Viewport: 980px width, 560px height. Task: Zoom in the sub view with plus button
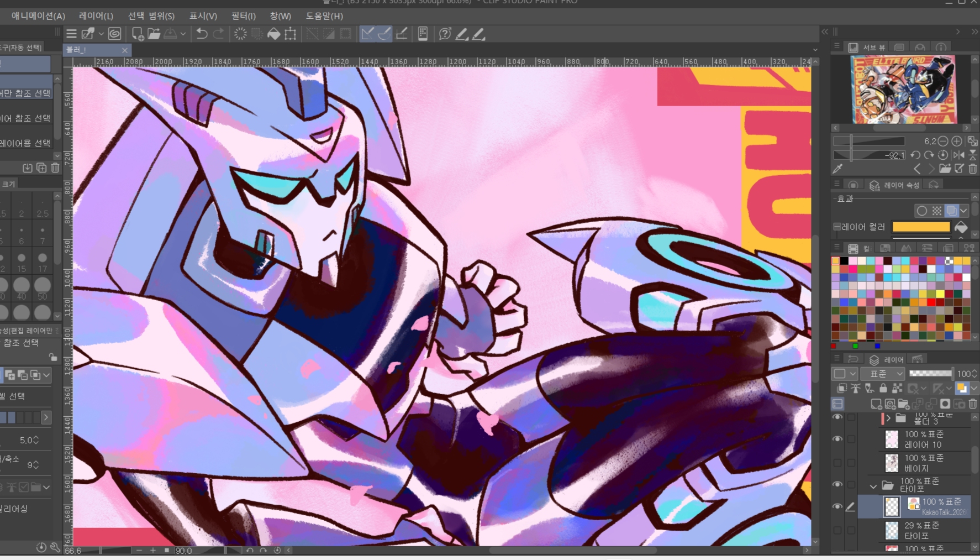pyautogui.click(x=957, y=142)
